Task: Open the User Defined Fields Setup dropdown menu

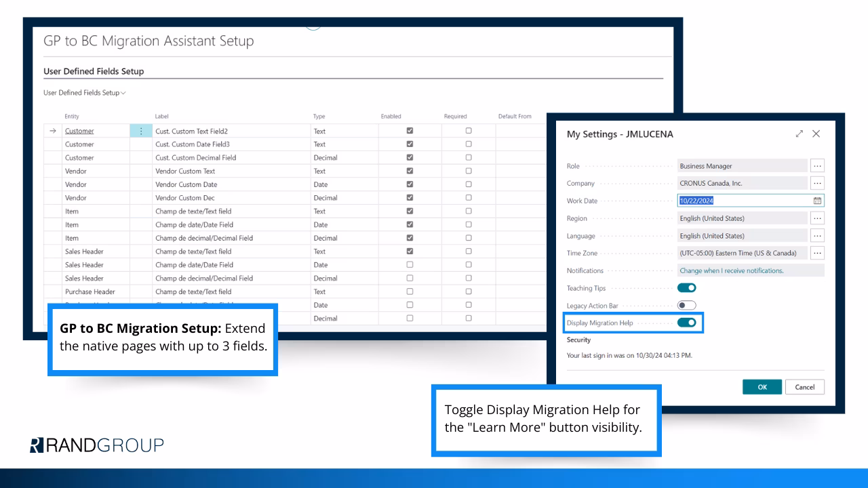Action: (85, 93)
